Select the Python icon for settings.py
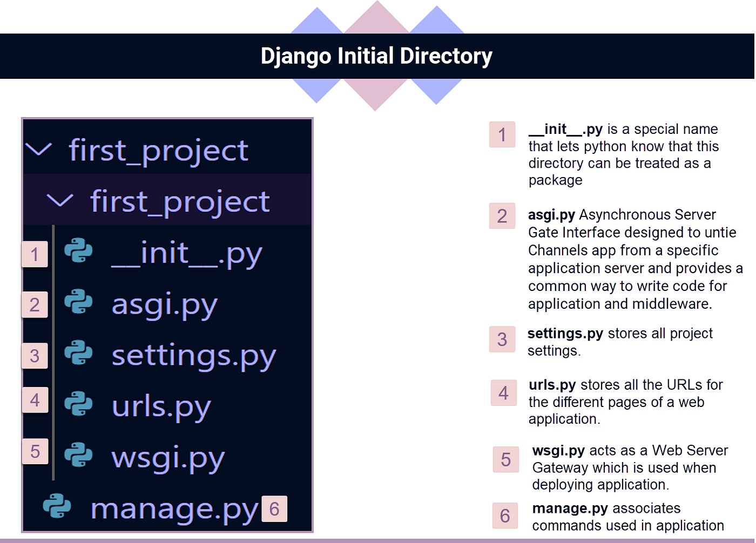756x543 pixels. coord(79,355)
